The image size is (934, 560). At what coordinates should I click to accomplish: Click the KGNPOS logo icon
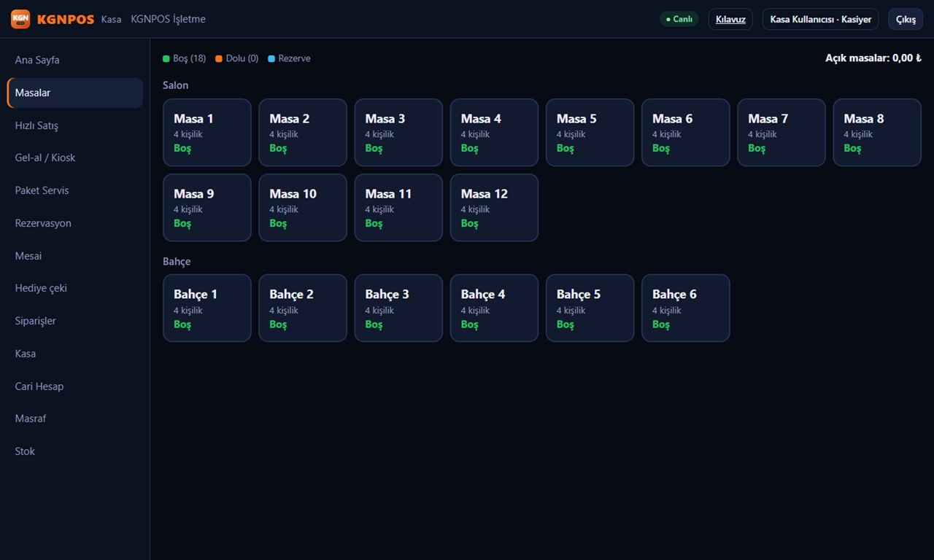coord(20,19)
